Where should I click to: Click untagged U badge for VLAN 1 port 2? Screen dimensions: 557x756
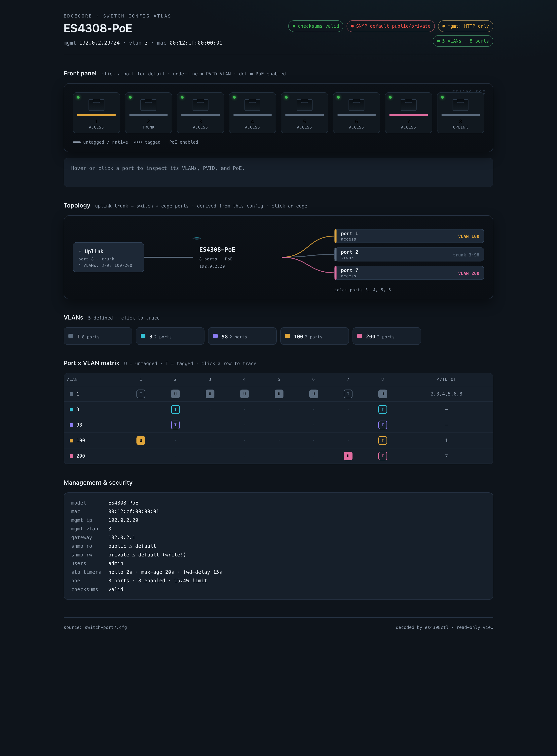[x=175, y=394]
